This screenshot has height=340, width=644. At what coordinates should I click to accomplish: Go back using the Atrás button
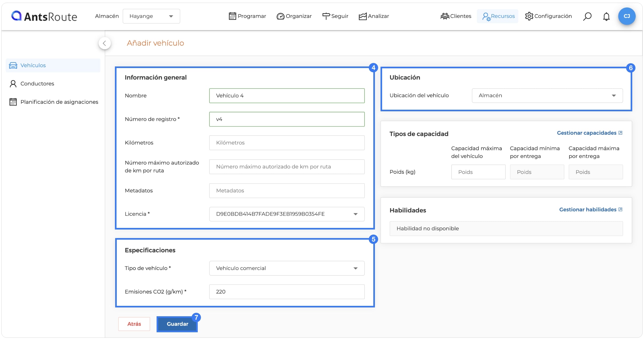(x=134, y=324)
